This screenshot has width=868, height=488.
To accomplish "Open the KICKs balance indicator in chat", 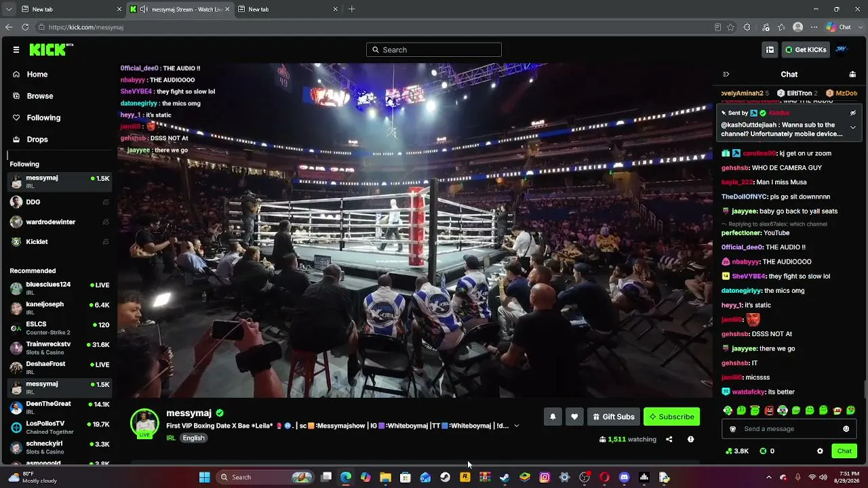I will 767,451.
